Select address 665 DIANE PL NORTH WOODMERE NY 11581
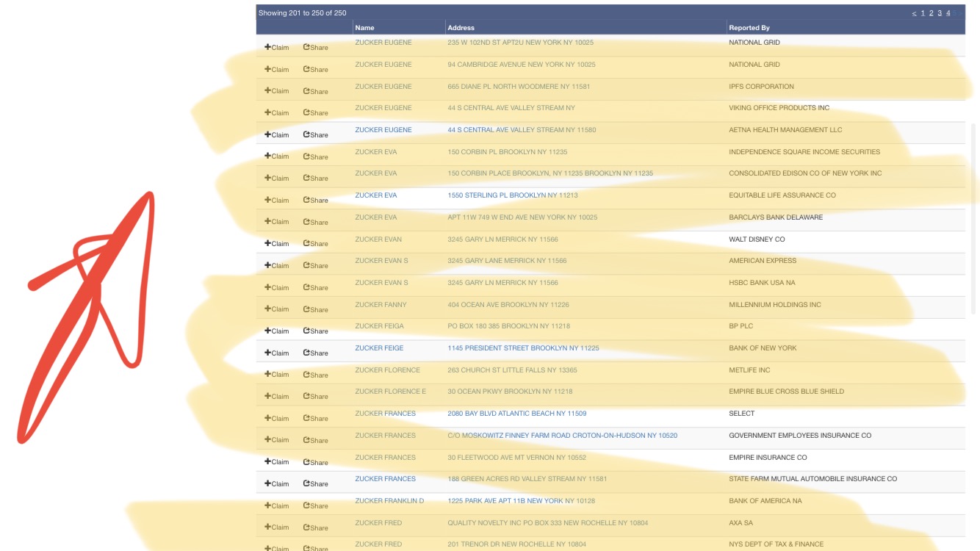 (x=519, y=87)
